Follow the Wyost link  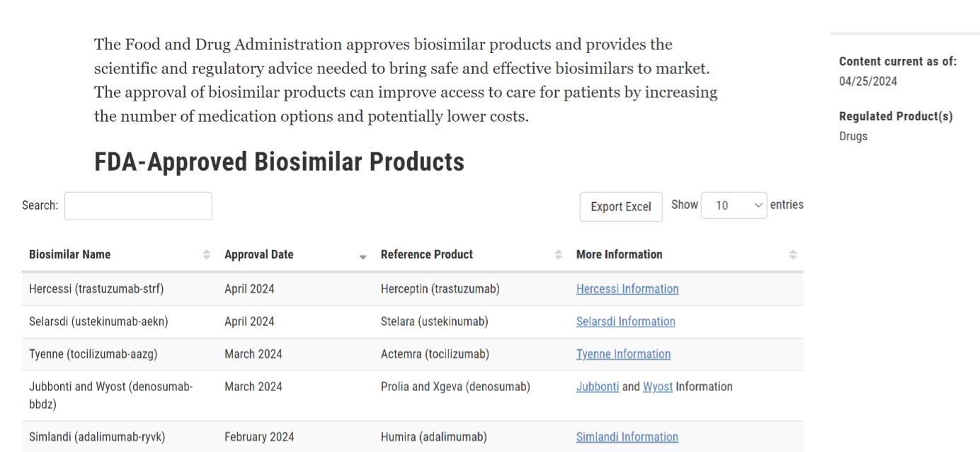point(658,387)
